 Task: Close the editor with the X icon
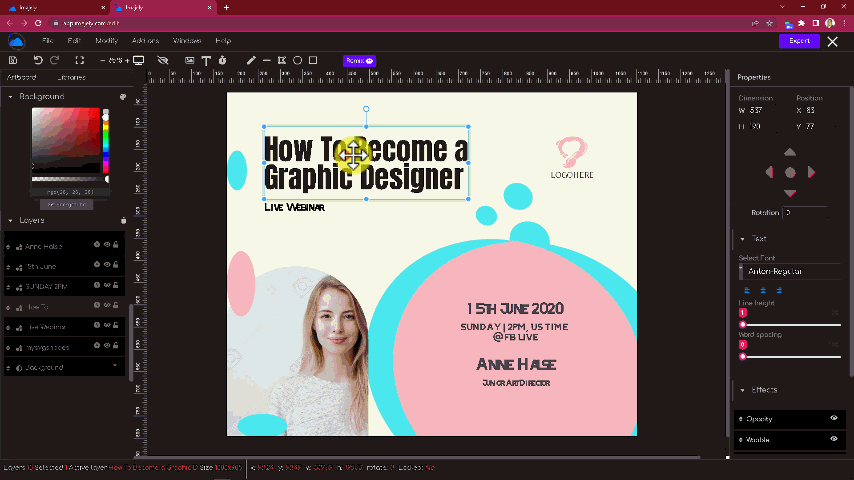pyautogui.click(x=832, y=41)
